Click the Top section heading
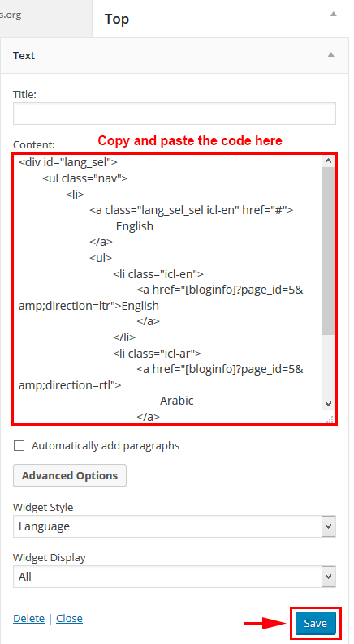Image resolution: width=354 pixels, height=644 pixels. point(117,19)
